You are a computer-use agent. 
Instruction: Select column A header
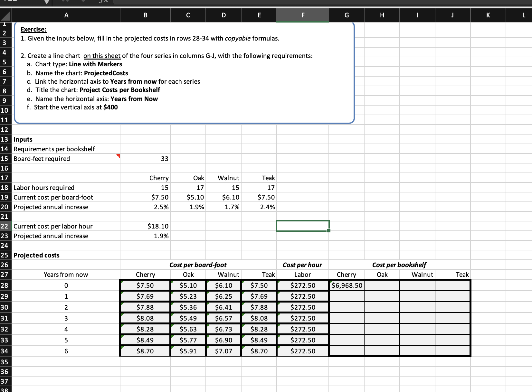click(66, 15)
